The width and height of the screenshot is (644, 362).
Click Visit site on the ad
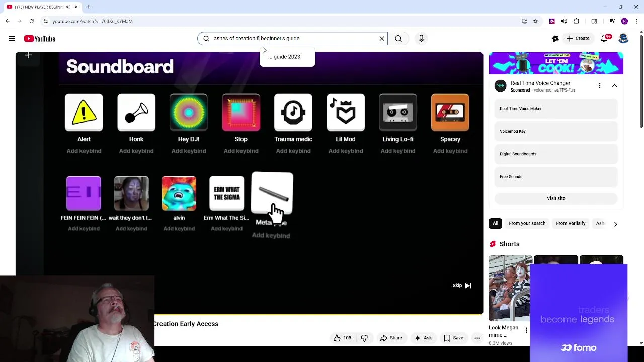pos(556,198)
